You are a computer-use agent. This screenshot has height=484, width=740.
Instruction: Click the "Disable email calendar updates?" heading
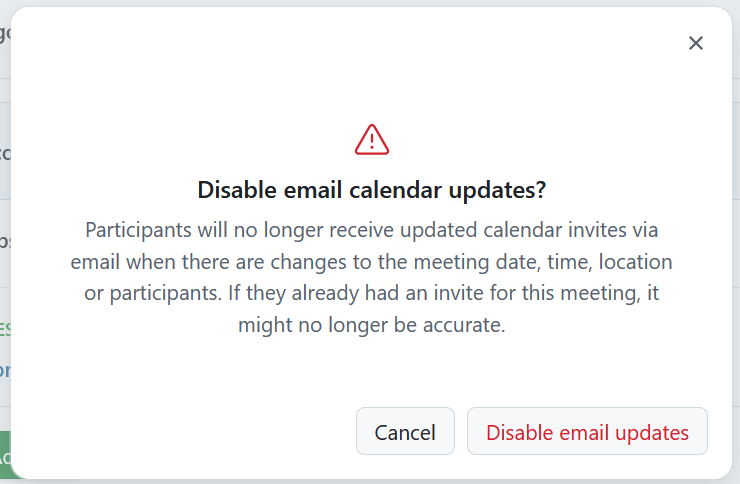(x=371, y=190)
